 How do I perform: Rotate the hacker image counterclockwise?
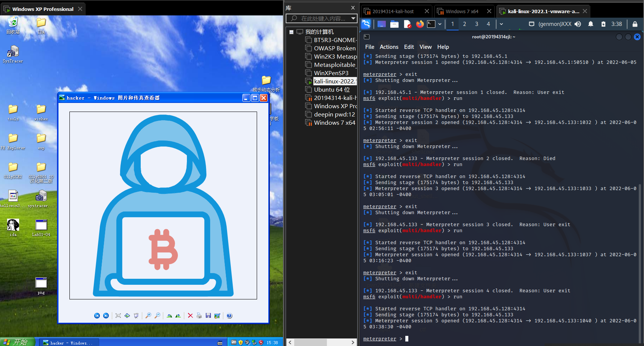[178, 316]
